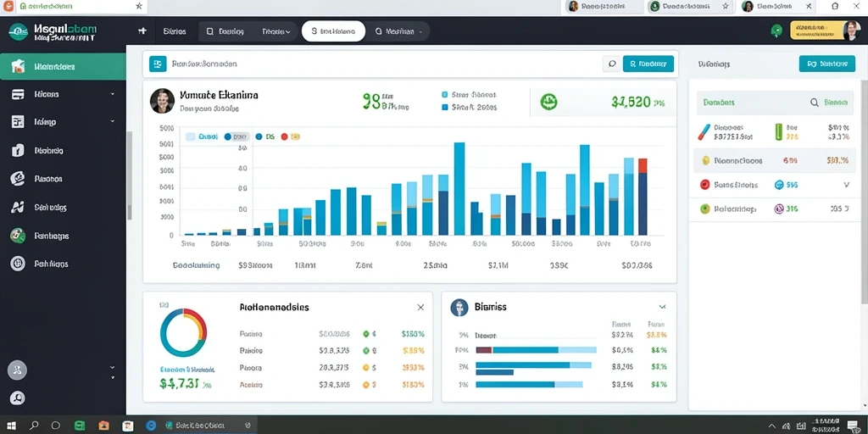
Task: Click the green refresh circle icon beside the total
Action: click(548, 102)
